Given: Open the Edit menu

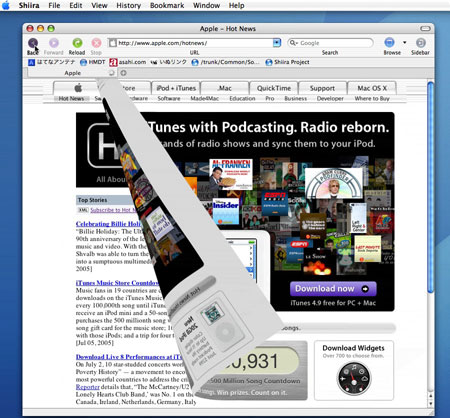Looking at the screenshot, I should [76, 5].
